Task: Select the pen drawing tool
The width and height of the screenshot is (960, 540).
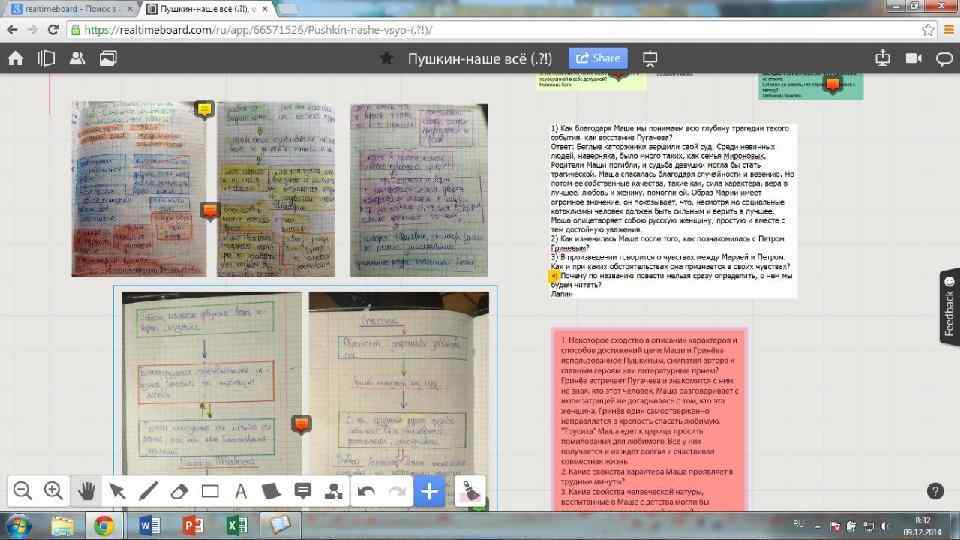Action: (x=148, y=491)
